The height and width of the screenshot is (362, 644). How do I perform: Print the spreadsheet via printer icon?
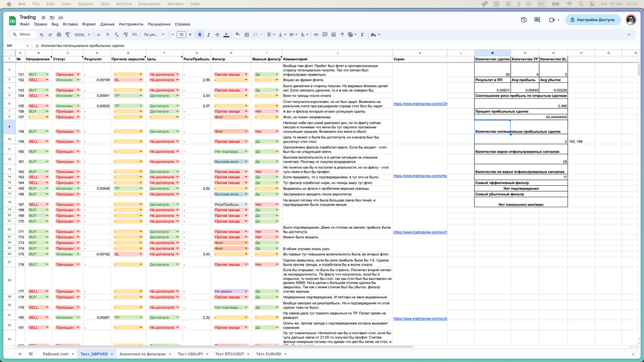coord(59,35)
